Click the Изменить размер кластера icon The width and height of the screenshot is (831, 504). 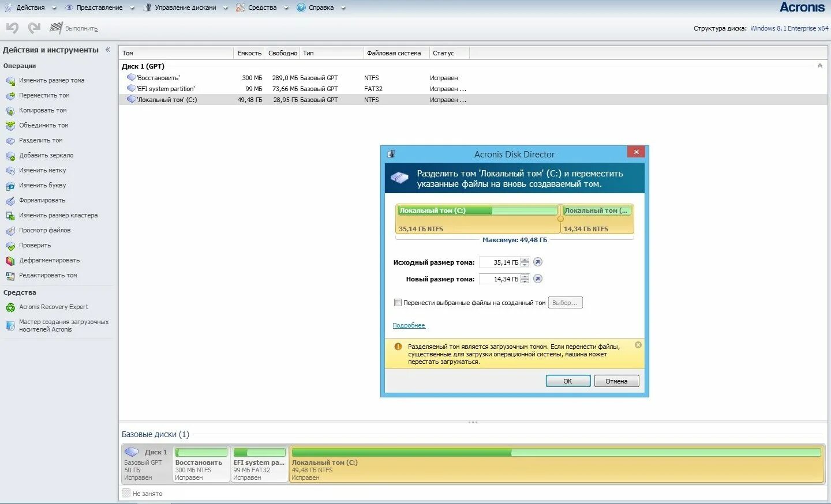click(x=10, y=216)
